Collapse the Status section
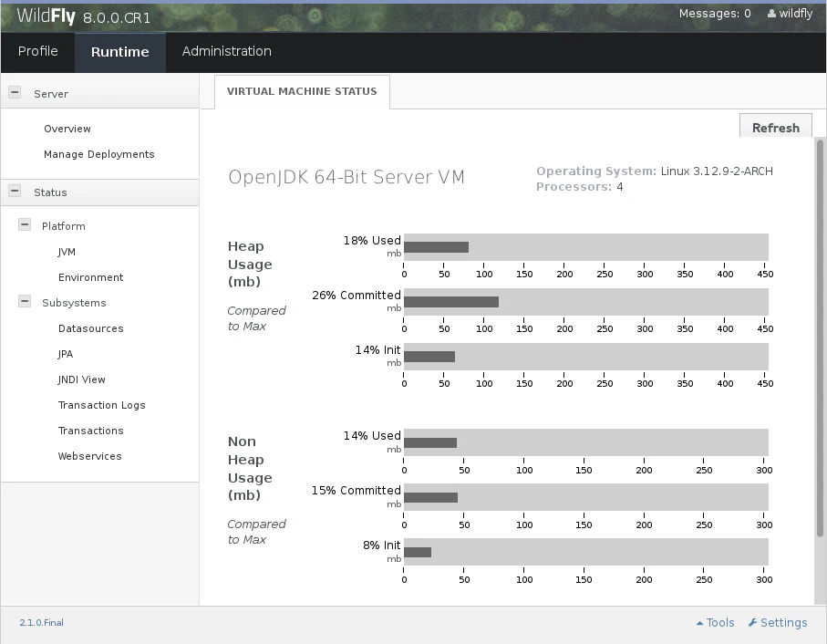The image size is (827, 644). [x=15, y=192]
